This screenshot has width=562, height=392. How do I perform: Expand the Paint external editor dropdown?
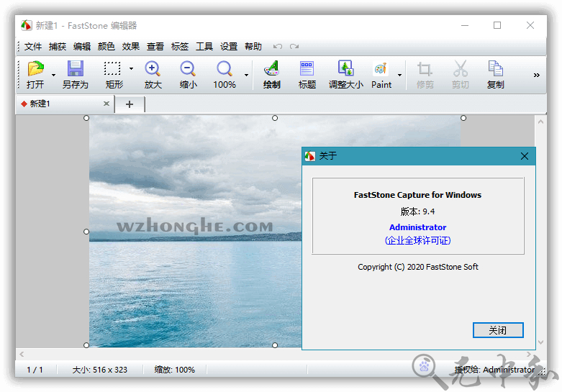(x=399, y=75)
